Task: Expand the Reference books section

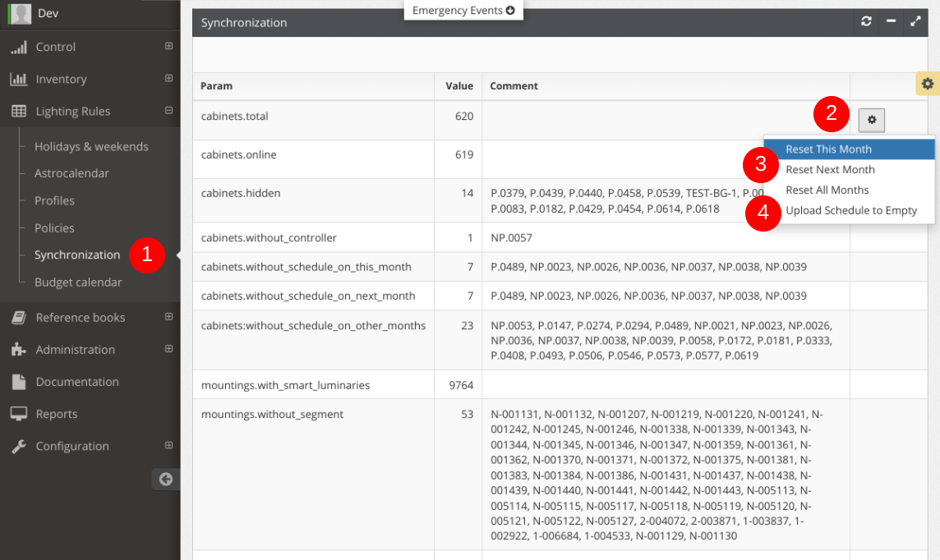Action: click(x=168, y=317)
